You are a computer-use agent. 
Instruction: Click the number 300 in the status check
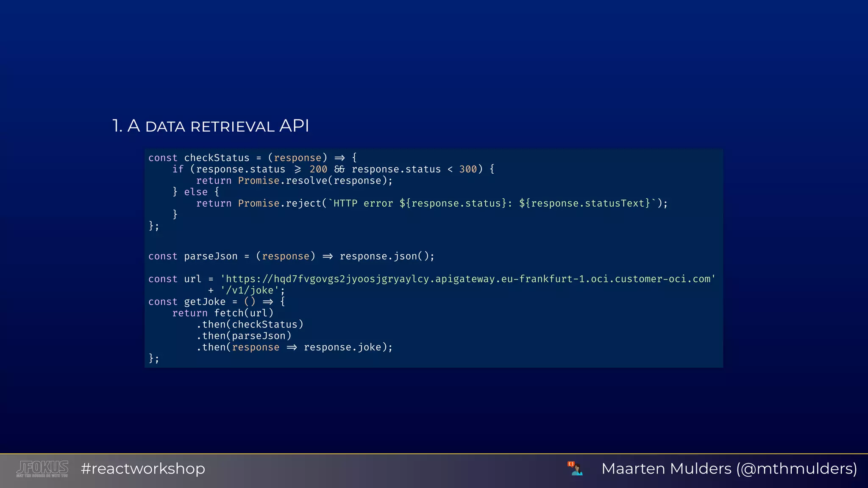468,169
